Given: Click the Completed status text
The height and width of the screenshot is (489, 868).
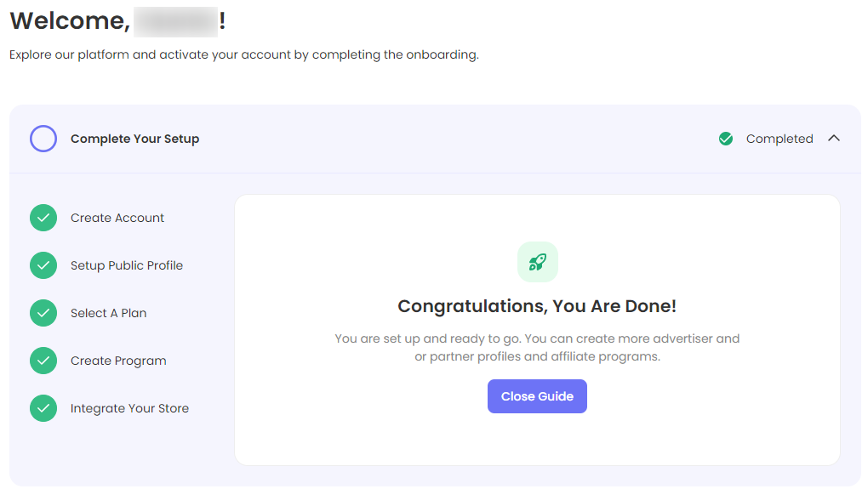Looking at the screenshot, I should 779,139.
